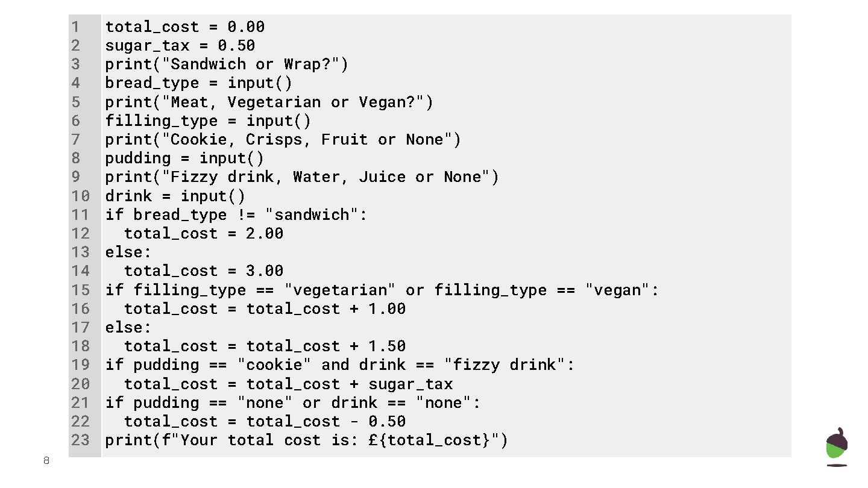Click the vegetarian or vegan if statement
The height and width of the screenshot is (488, 868).
point(382,290)
